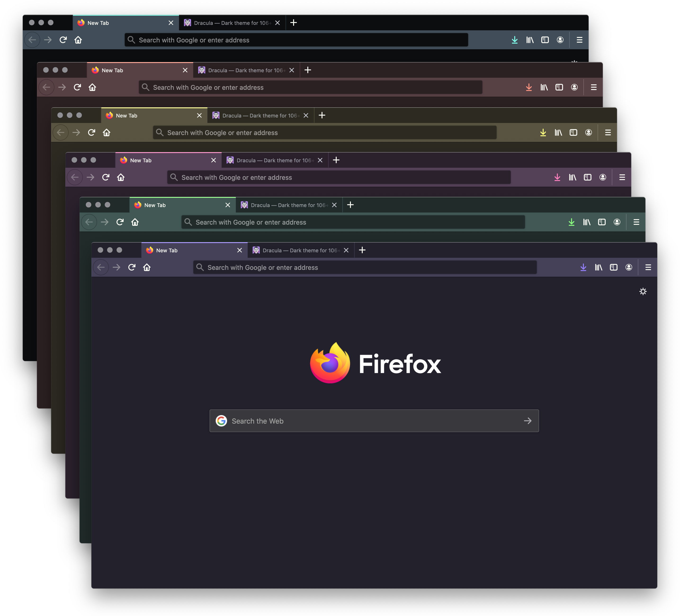Select Dracula tab in front purple window

coord(301,250)
